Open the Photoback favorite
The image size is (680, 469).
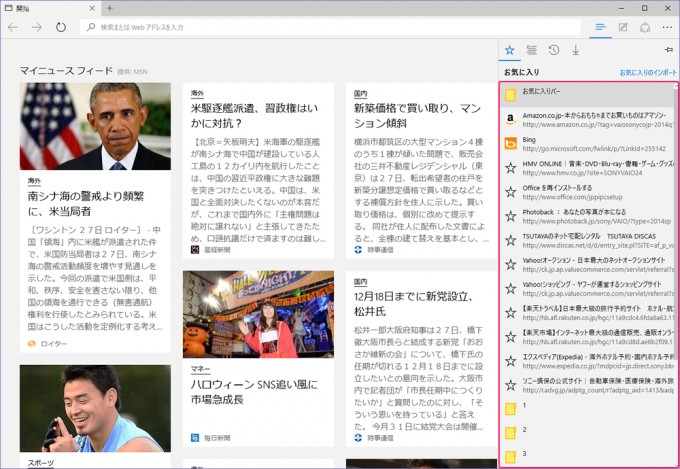588,216
